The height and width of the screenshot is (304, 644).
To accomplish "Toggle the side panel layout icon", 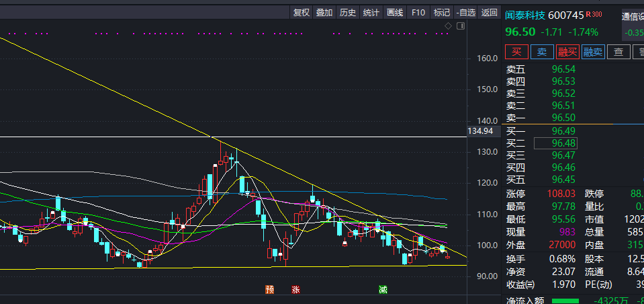I will [x=461, y=26].
